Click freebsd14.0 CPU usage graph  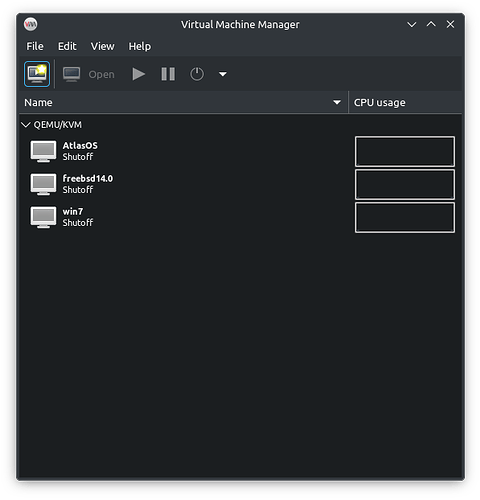click(x=405, y=184)
